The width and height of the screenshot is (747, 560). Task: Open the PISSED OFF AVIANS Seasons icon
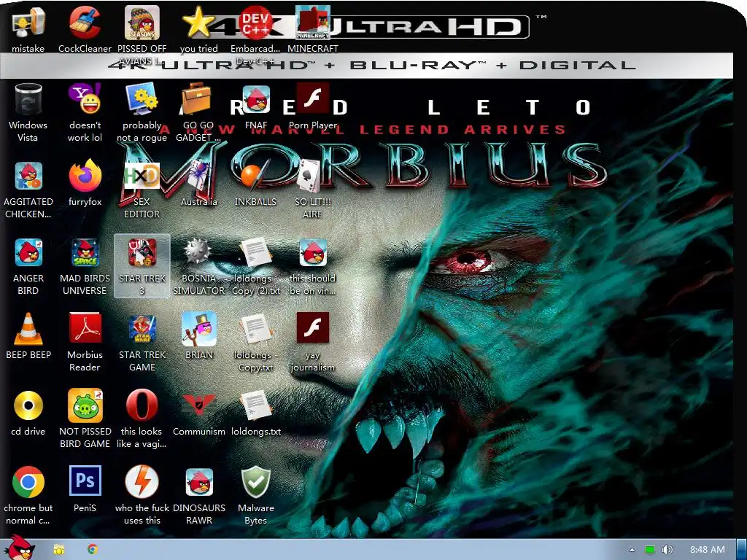tap(142, 23)
